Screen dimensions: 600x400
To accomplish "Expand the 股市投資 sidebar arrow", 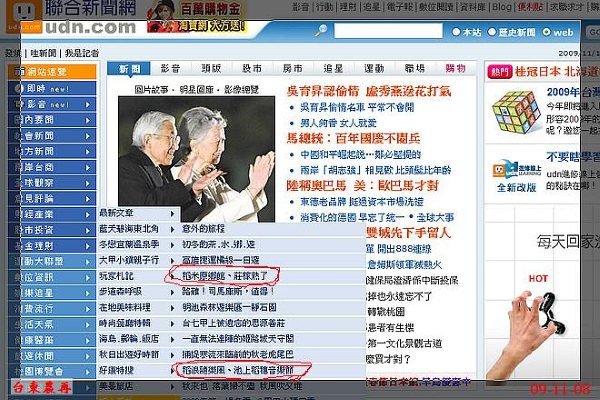I will [x=88, y=230].
